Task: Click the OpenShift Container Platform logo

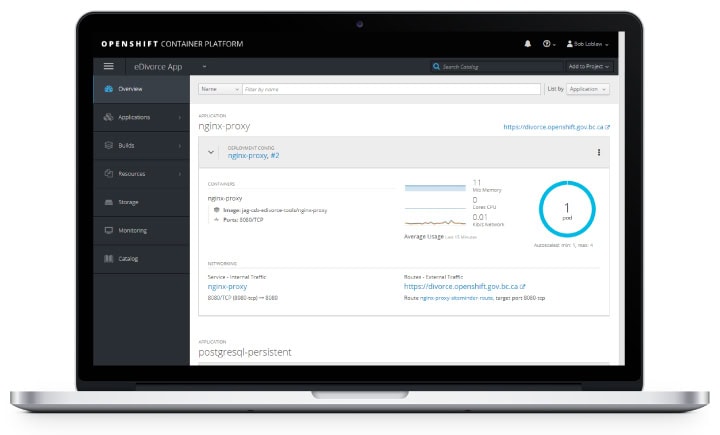Action: 172,44
